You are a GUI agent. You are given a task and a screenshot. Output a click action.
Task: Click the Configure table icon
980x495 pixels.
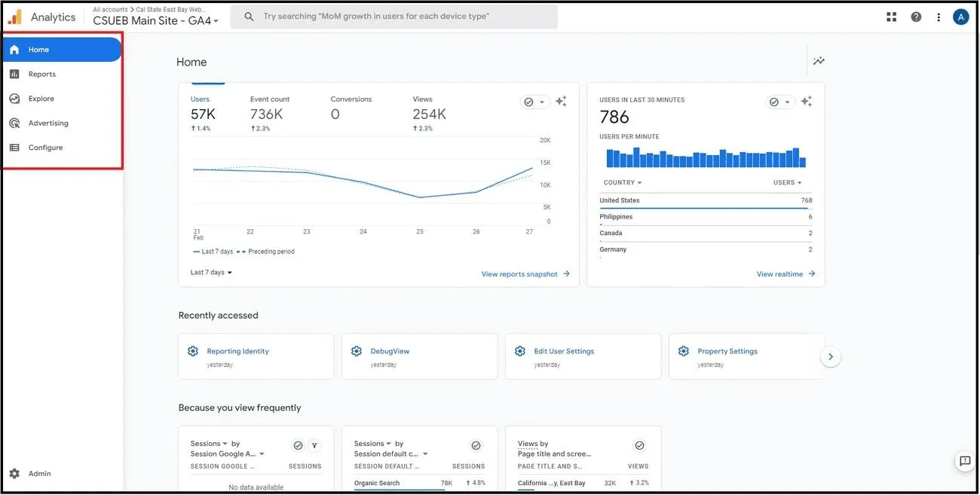point(14,148)
